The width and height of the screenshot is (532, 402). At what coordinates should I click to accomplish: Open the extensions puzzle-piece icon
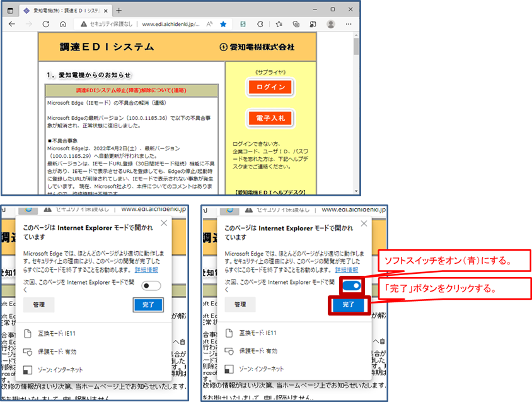260,24
